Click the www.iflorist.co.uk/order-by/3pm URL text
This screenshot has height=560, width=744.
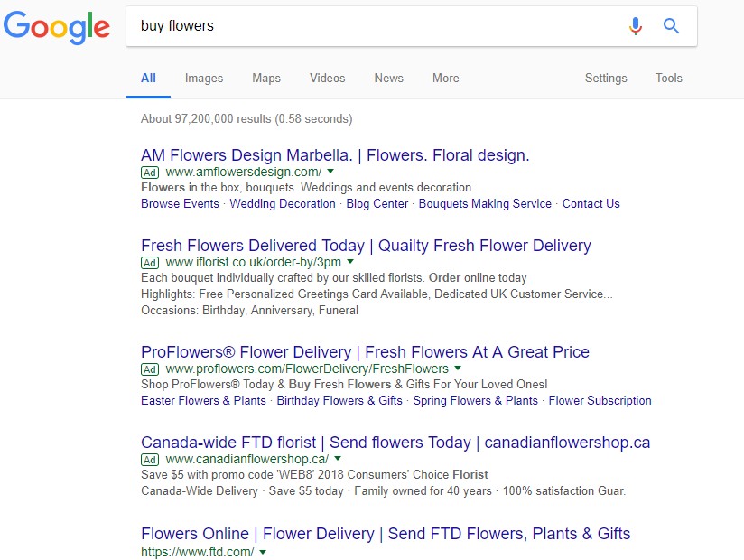254,262
